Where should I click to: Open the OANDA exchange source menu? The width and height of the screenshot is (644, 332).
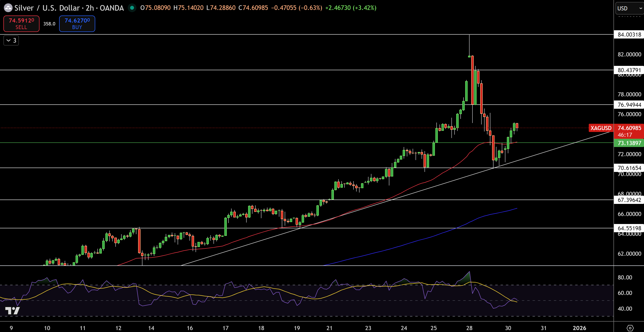tap(110, 8)
